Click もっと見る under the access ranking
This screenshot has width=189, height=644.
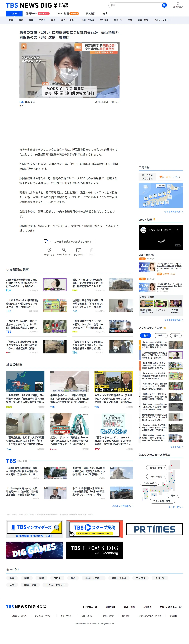click(x=176, y=447)
